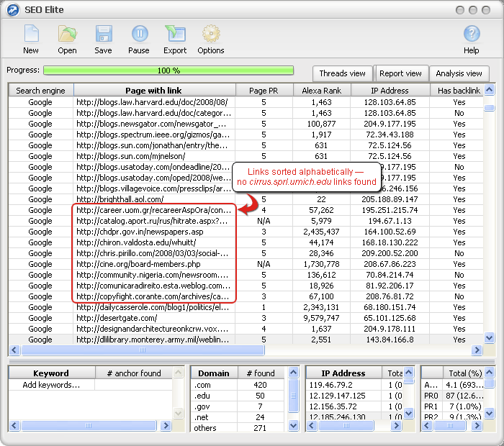Click main table scroll up arrow

[x=489, y=90]
